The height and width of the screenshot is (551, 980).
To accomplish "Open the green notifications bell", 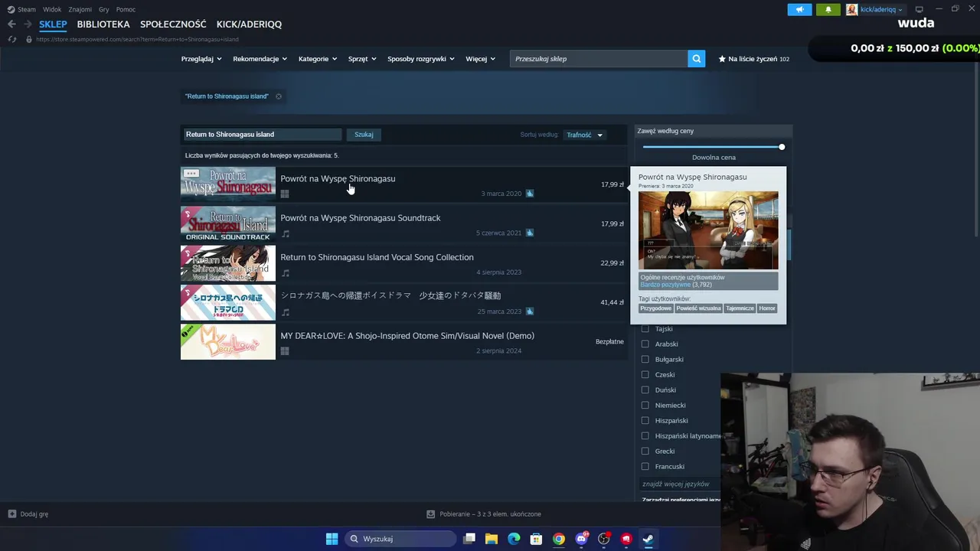I will [828, 9].
